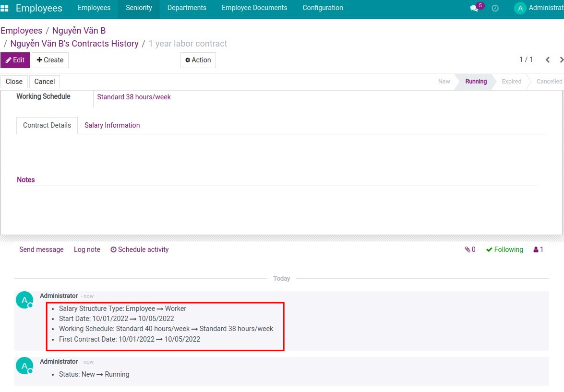Open the Departments menu
Screen dimensions: 564x392
[x=187, y=8]
